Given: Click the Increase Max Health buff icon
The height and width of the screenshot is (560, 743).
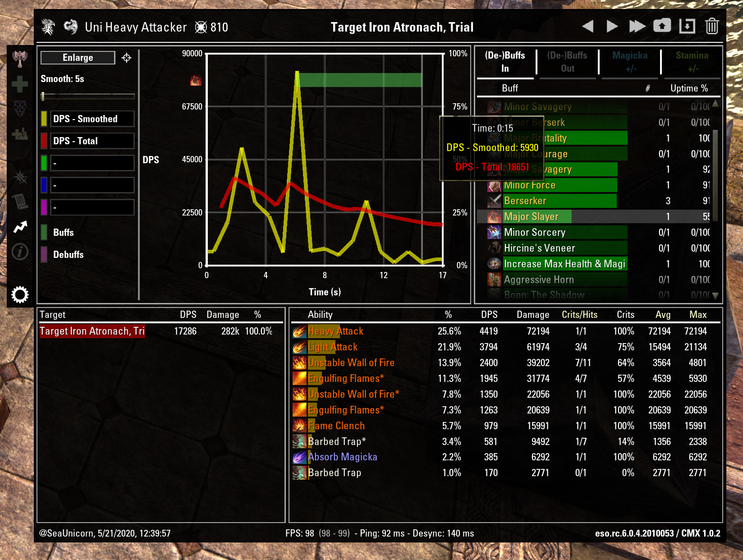Looking at the screenshot, I should 495,264.
